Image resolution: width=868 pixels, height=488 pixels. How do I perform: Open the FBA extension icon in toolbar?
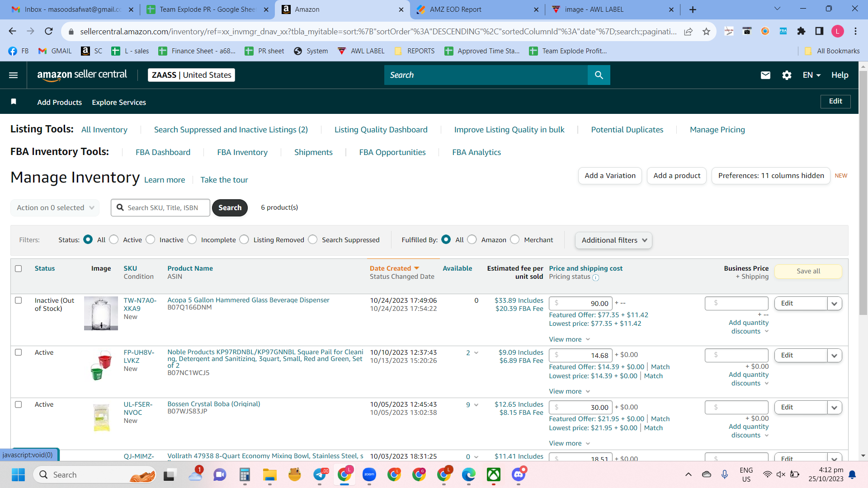783,31
